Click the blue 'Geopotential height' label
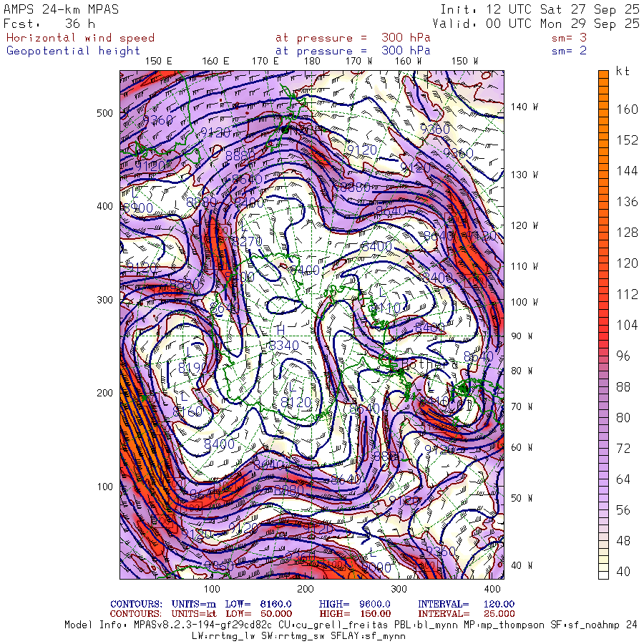The height and width of the screenshot is (644, 644). coord(73,51)
